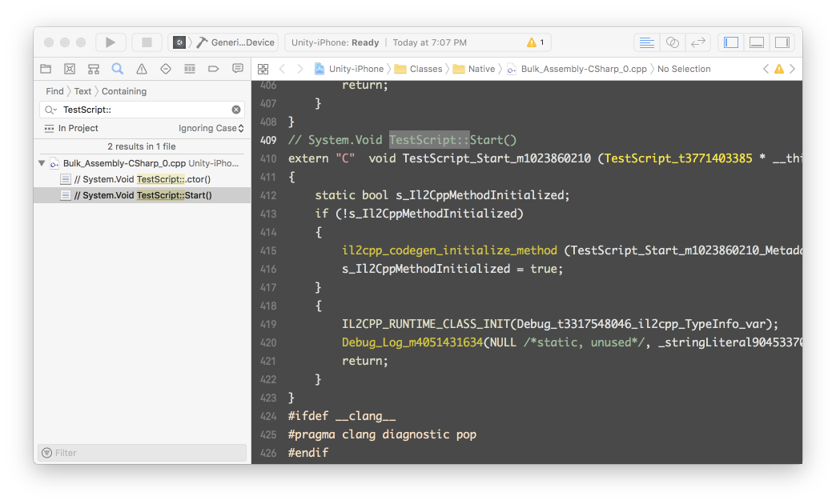Open the Find navigator magnifier icon
The height and width of the screenshot is (504, 836).
tap(117, 69)
